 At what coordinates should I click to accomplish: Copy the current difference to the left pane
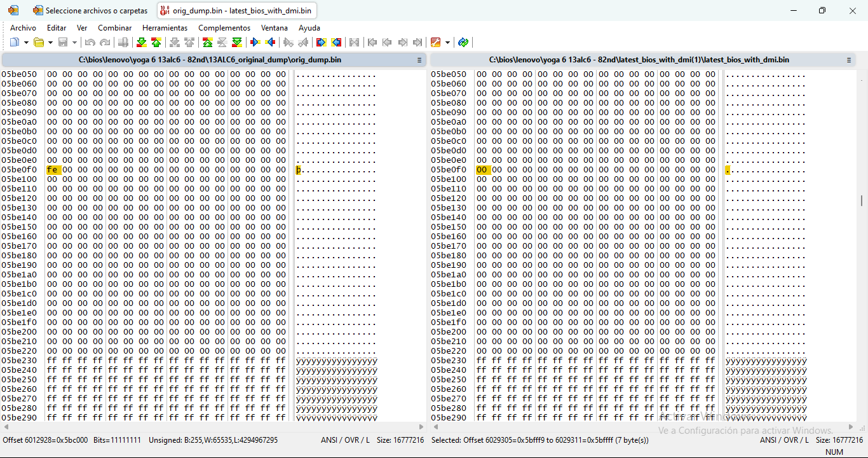click(270, 43)
